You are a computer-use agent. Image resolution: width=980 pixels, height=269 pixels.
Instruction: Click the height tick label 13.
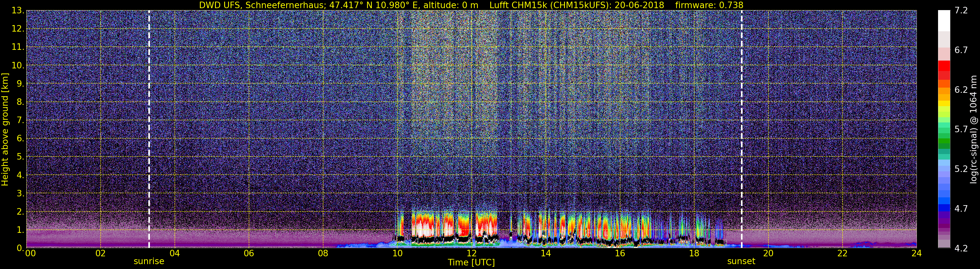pyautogui.click(x=18, y=10)
